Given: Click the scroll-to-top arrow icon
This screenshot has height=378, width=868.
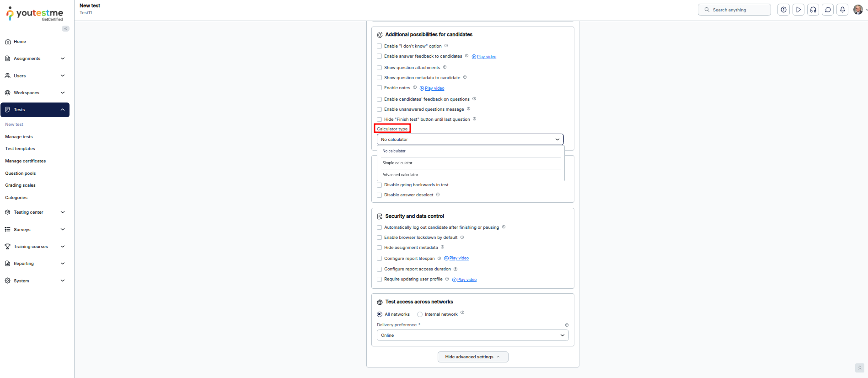Looking at the screenshot, I should point(859,368).
